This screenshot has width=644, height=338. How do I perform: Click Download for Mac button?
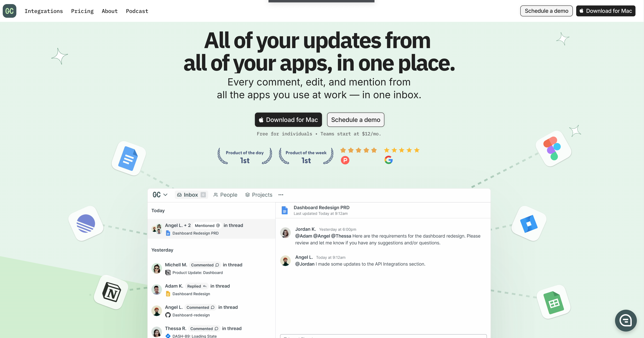[x=288, y=120]
